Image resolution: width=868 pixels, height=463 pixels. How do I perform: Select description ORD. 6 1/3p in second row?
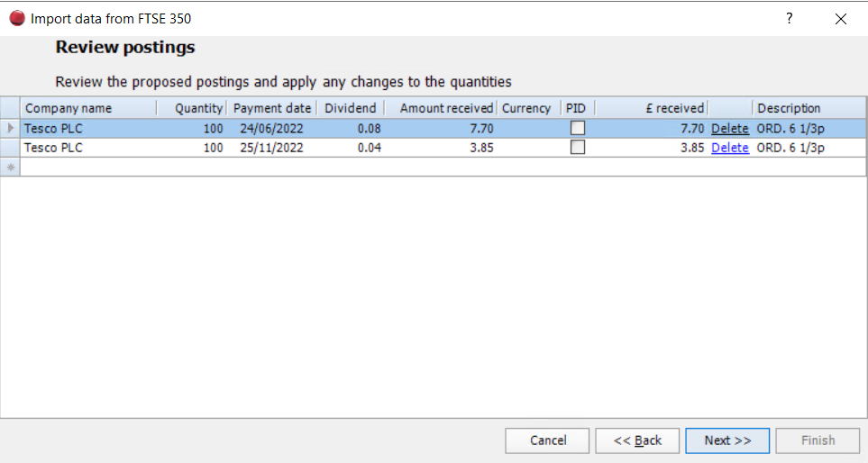809,148
